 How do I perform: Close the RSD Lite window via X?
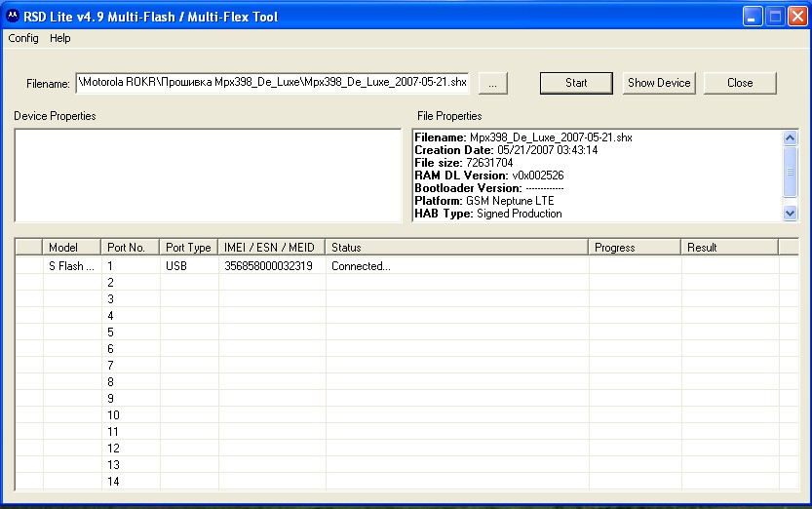pyautogui.click(x=797, y=17)
